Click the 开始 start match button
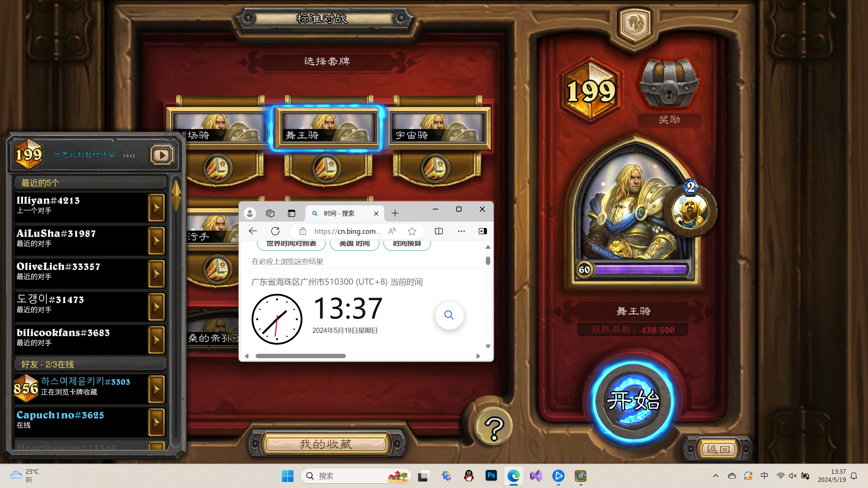This screenshot has width=868, height=488. (x=633, y=401)
